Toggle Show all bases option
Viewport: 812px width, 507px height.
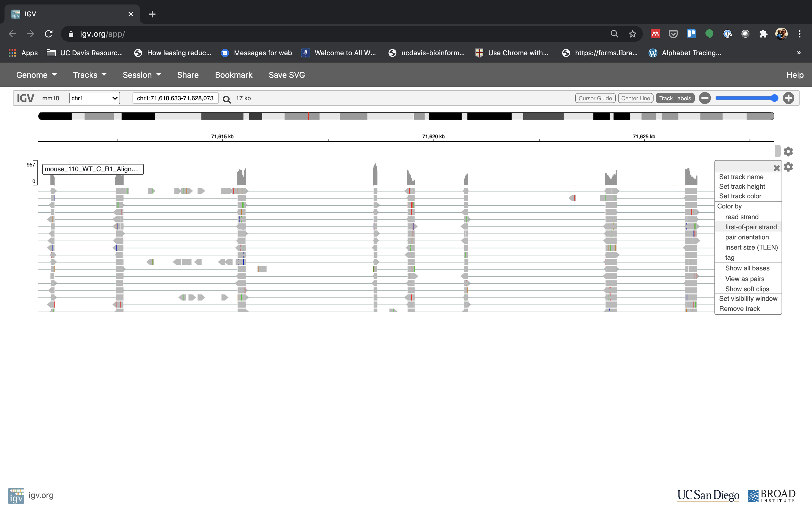[747, 268]
